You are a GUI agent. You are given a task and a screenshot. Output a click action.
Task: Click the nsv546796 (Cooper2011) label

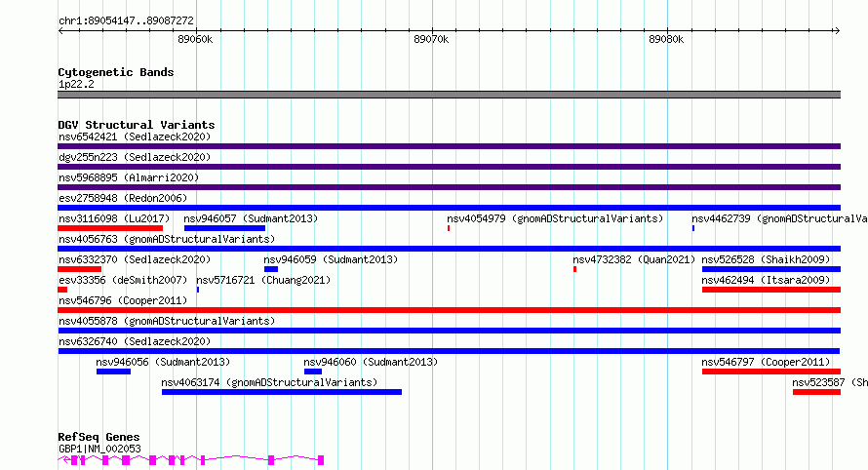coord(123,300)
